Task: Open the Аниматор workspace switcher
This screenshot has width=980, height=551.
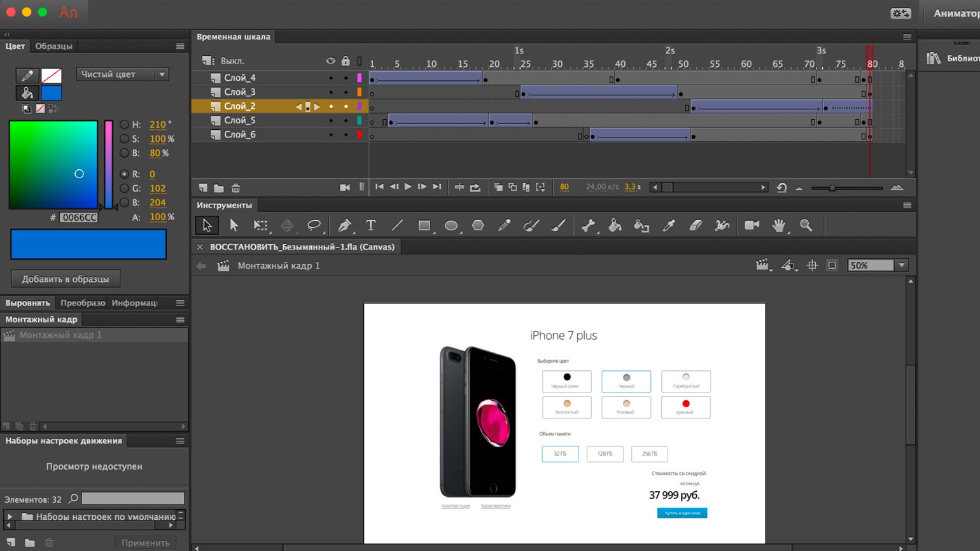Action: [956, 13]
